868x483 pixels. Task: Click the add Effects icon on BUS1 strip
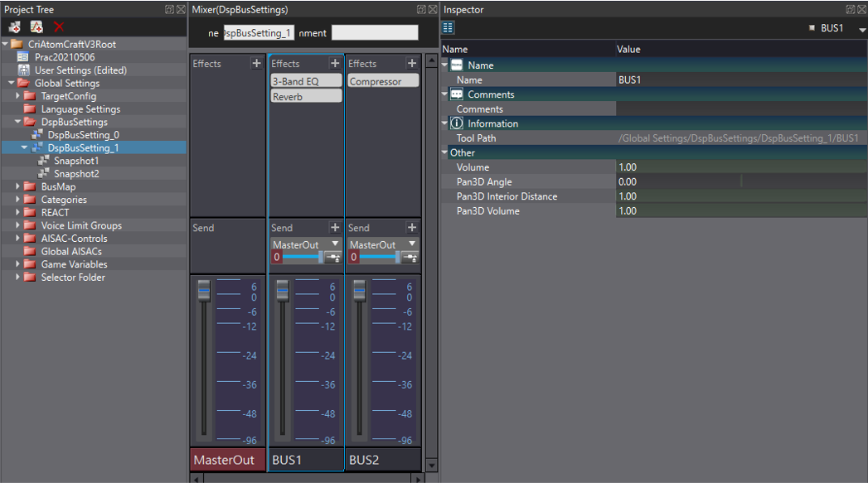click(x=335, y=62)
